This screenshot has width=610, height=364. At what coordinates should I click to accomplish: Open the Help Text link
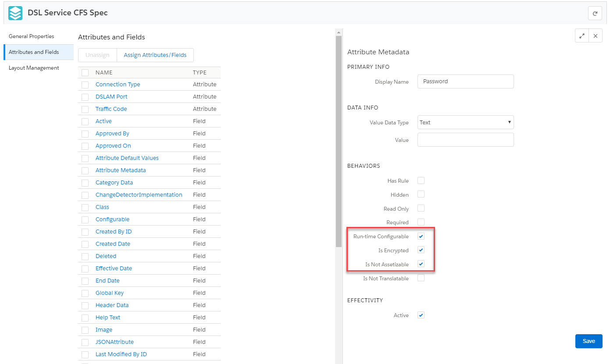108,317
